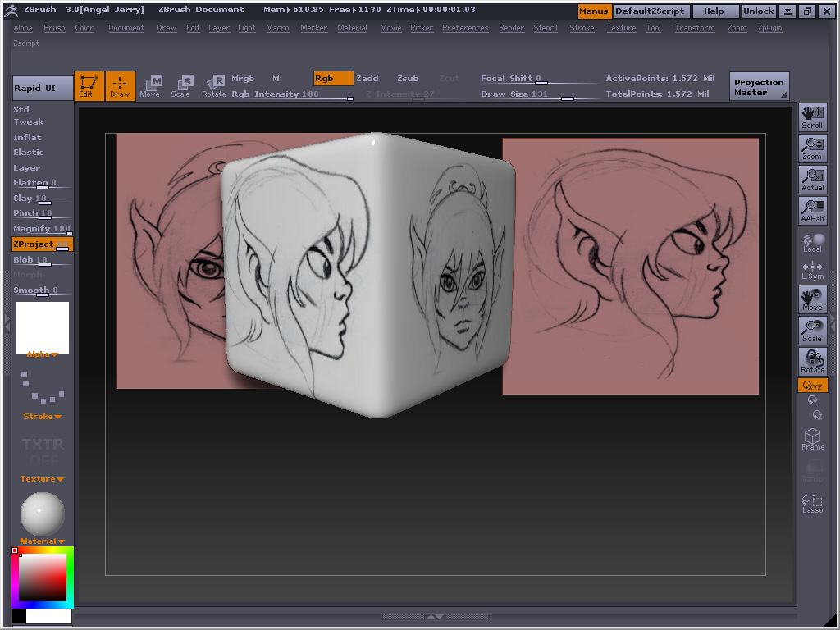Screen dimensions: 840x630
Task: Toggle Edit mode in the top shelf
Action: (x=89, y=84)
